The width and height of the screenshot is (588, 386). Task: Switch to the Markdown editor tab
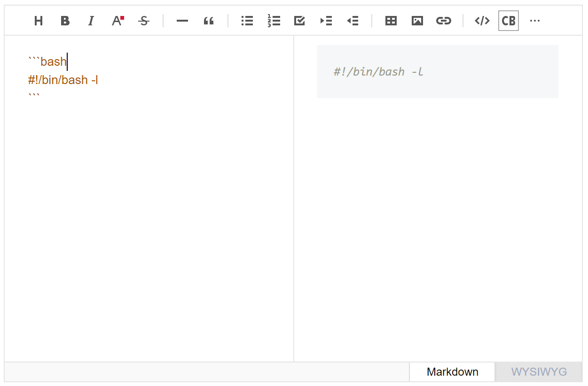tap(452, 372)
